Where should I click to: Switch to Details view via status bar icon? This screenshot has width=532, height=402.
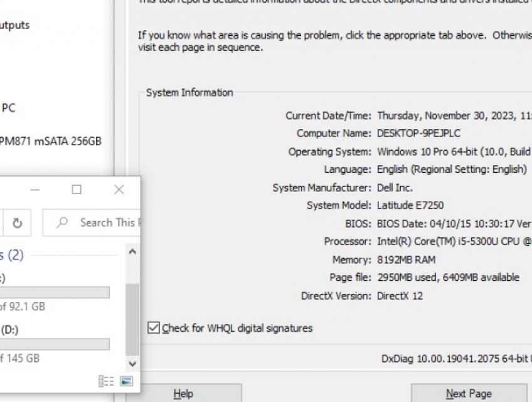click(x=107, y=381)
